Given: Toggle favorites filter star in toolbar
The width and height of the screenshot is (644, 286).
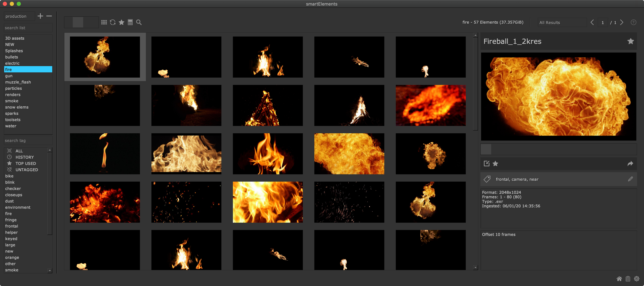Looking at the screenshot, I should point(121,22).
